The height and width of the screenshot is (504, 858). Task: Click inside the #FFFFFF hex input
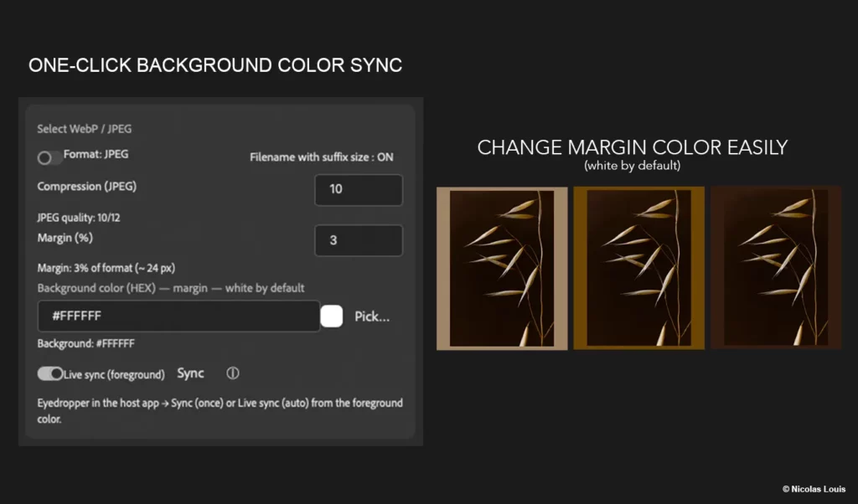[178, 316]
